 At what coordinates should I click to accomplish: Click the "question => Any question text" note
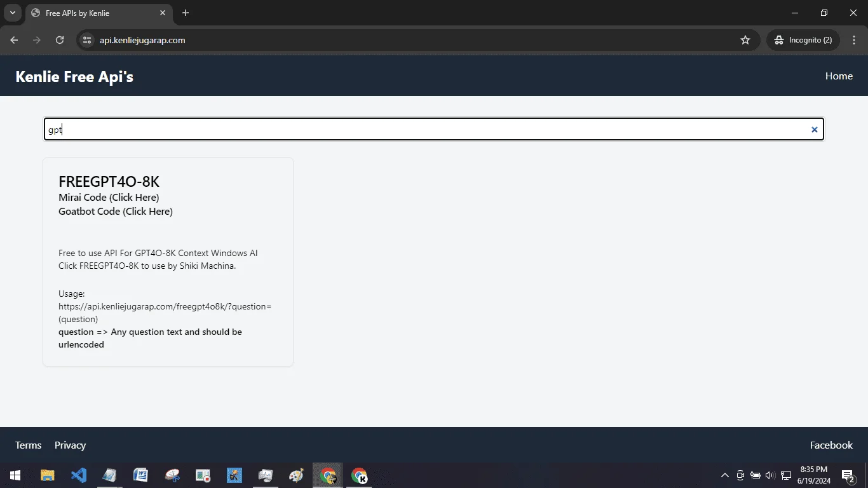(150, 338)
